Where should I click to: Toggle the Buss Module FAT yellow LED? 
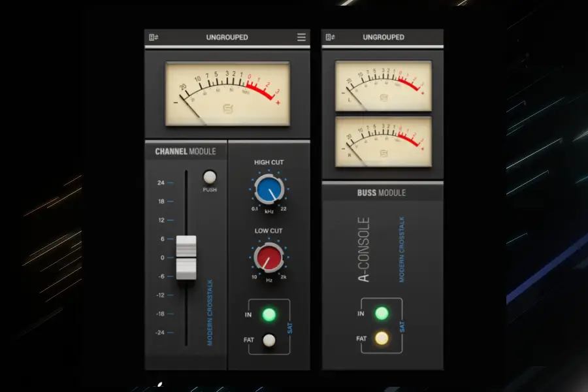coord(382,338)
